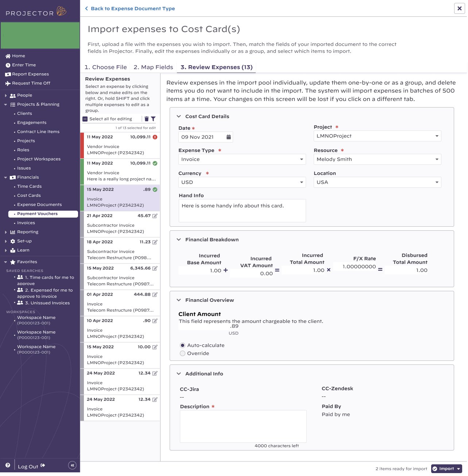The image size is (468, 476).
Task: Switch to 2. Map Fields tab
Action: pos(153,67)
